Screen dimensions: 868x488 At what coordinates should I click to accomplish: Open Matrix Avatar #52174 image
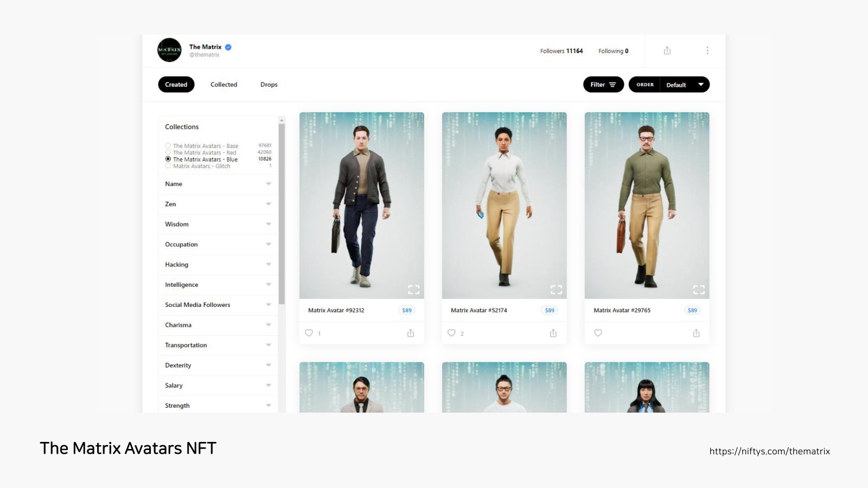pyautogui.click(x=505, y=206)
